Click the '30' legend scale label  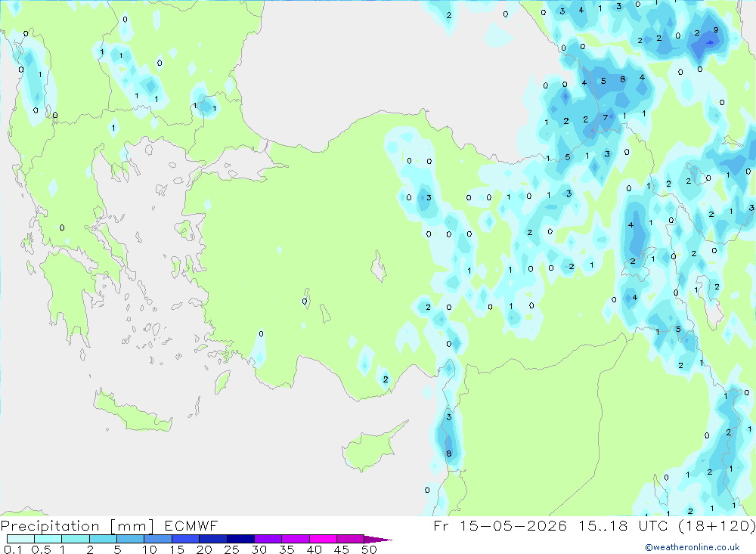259,549
